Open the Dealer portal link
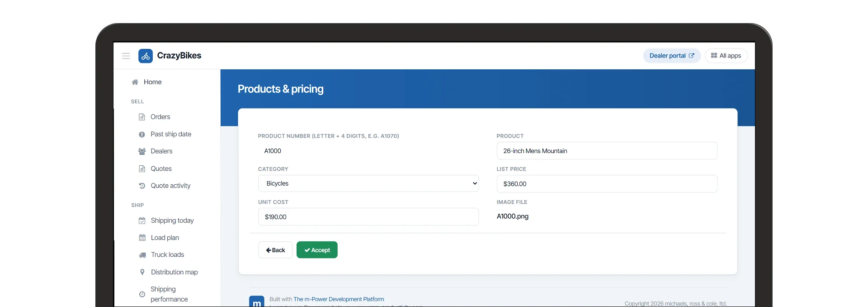 (672, 56)
